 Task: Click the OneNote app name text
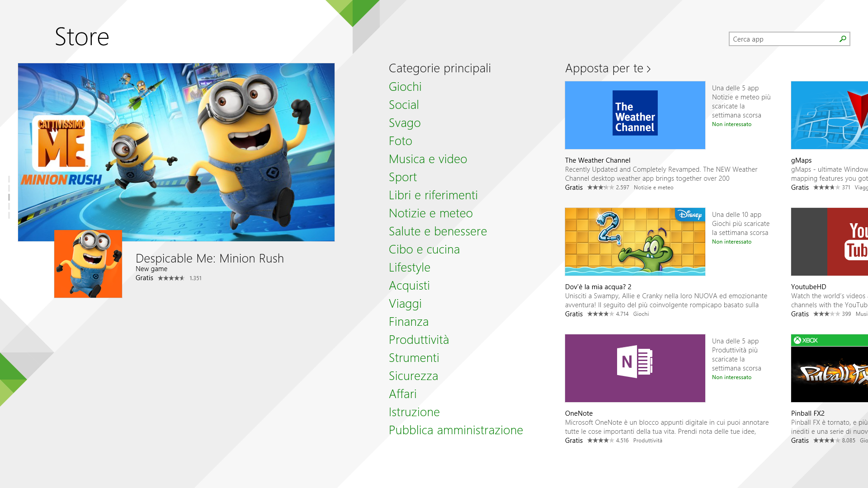click(579, 413)
